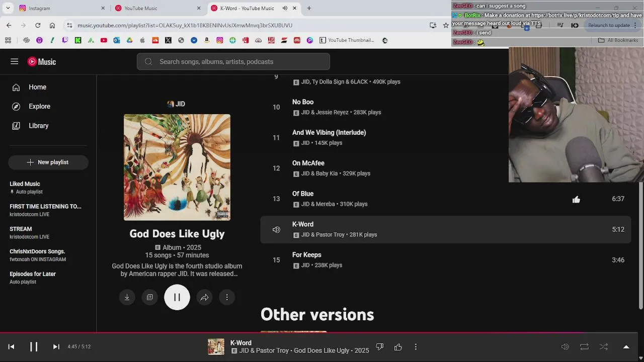Click K-Word thumbnail in player bar

216,347
